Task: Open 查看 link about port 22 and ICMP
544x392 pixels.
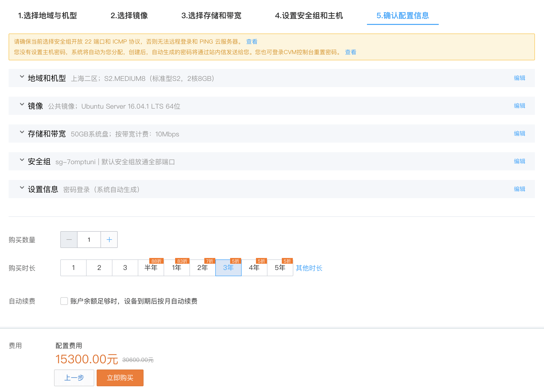Action: [252, 42]
